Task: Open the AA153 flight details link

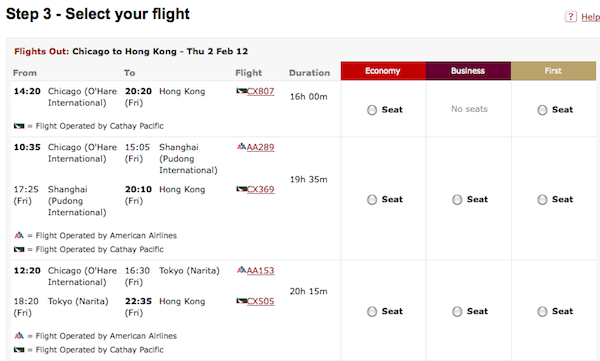Action: (x=261, y=271)
